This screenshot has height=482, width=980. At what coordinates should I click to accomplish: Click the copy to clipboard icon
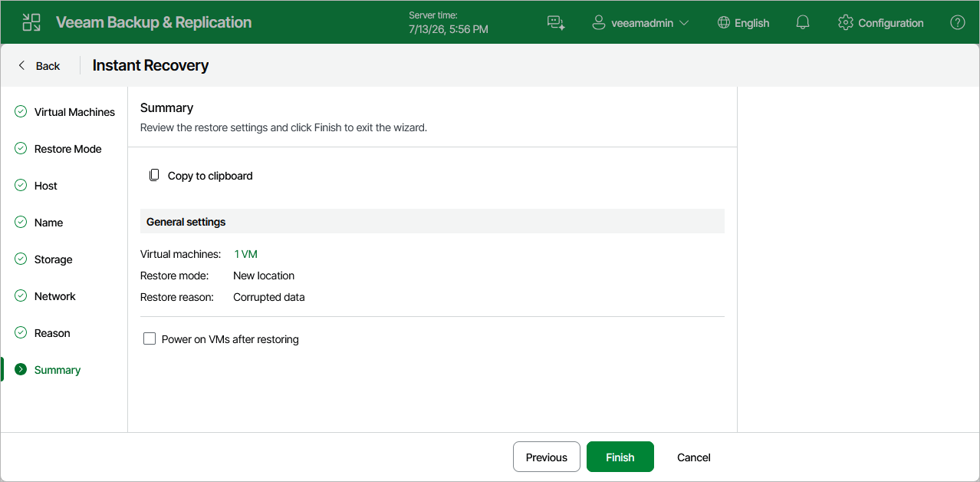(x=154, y=176)
